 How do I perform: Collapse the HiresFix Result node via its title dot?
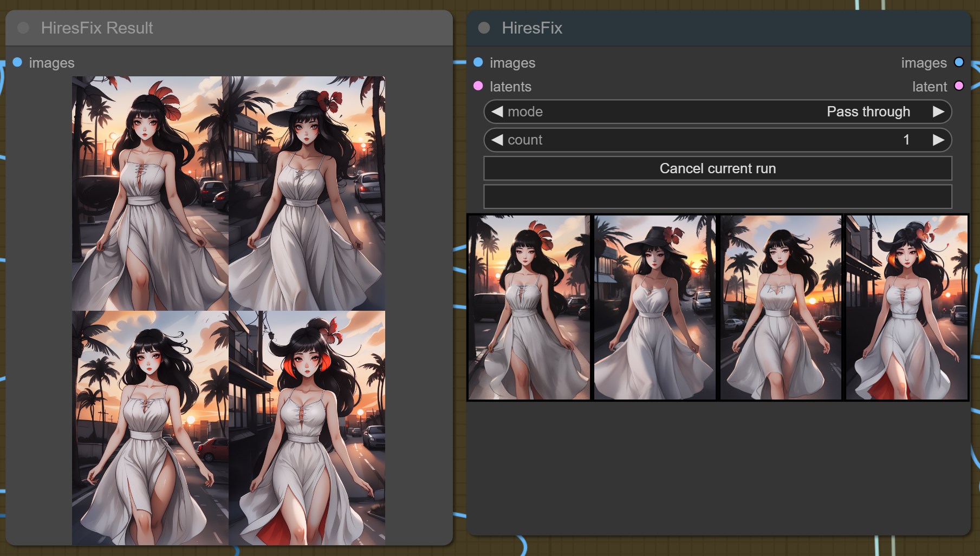pos(23,28)
